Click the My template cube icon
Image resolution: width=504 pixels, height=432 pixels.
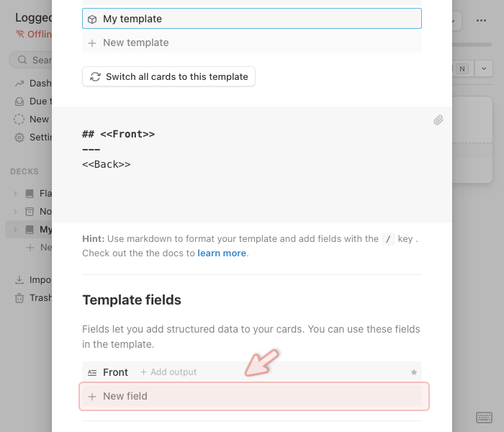[x=92, y=19]
